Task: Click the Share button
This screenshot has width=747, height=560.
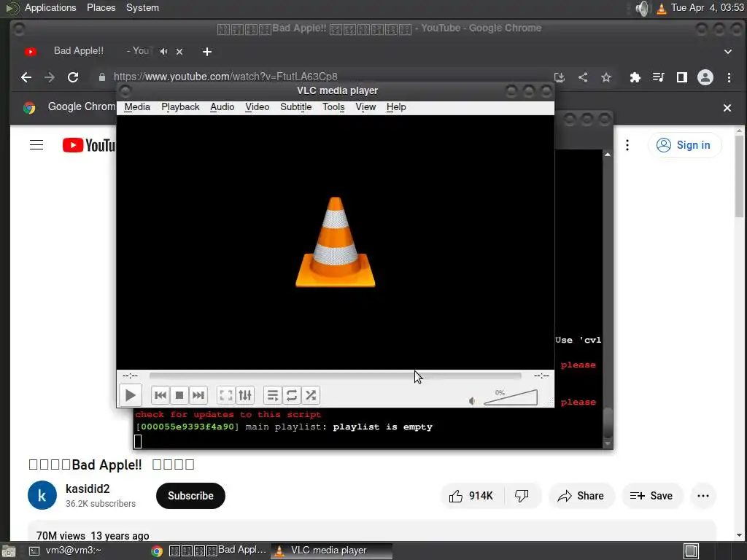Action: click(581, 496)
